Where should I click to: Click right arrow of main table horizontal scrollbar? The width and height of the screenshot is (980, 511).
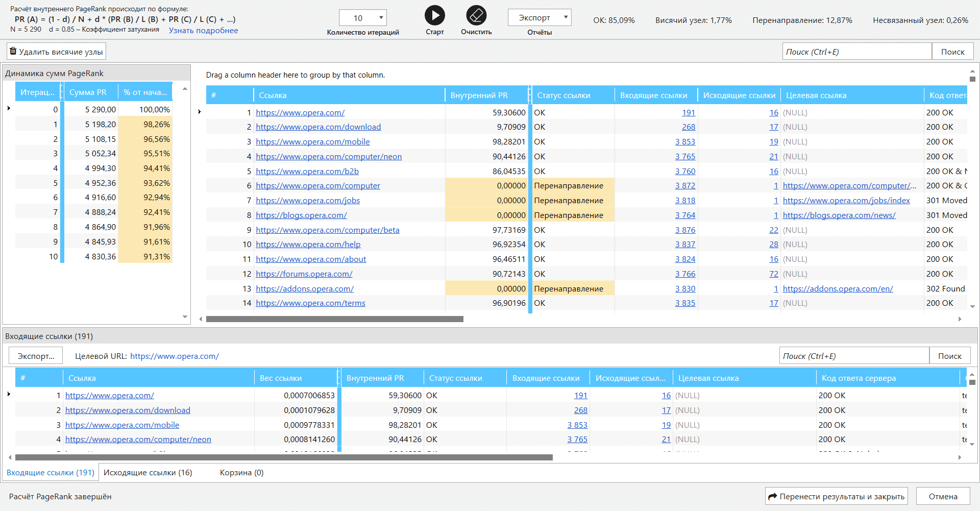point(960,319)
